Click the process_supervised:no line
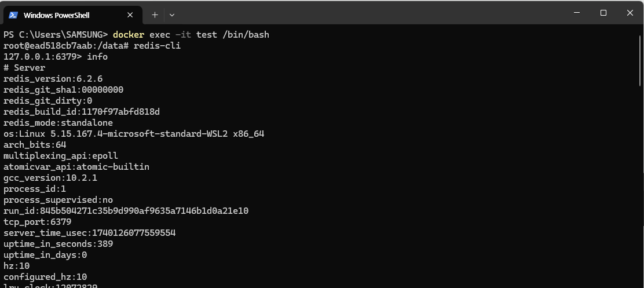The width and height of the screenshot is (644, 288). [58, 200]
